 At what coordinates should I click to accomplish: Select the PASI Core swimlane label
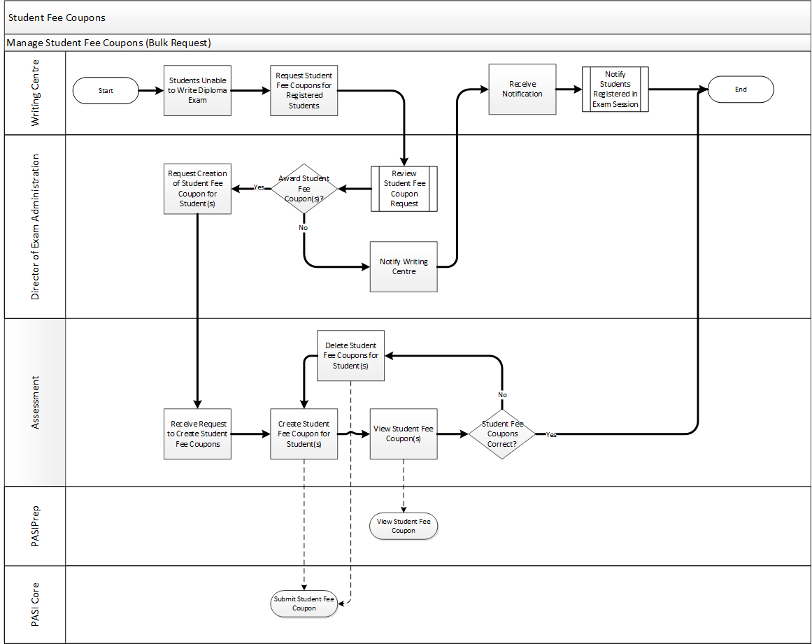click(35, 603)
